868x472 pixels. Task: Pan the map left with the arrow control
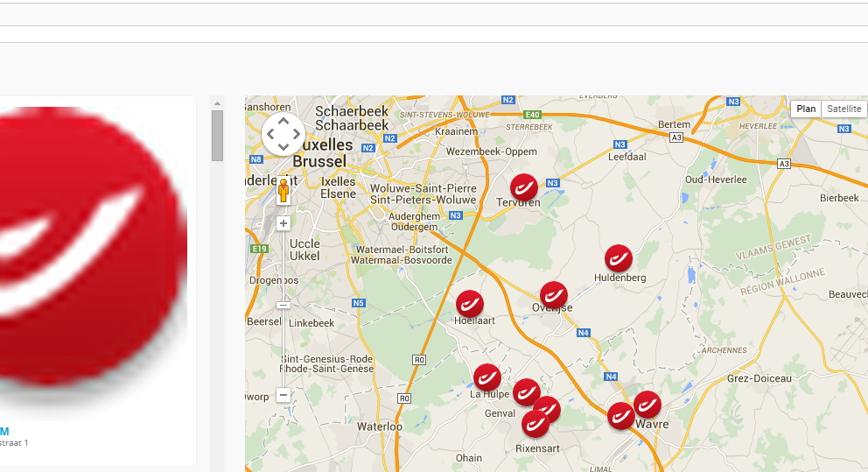click(270, 135)
